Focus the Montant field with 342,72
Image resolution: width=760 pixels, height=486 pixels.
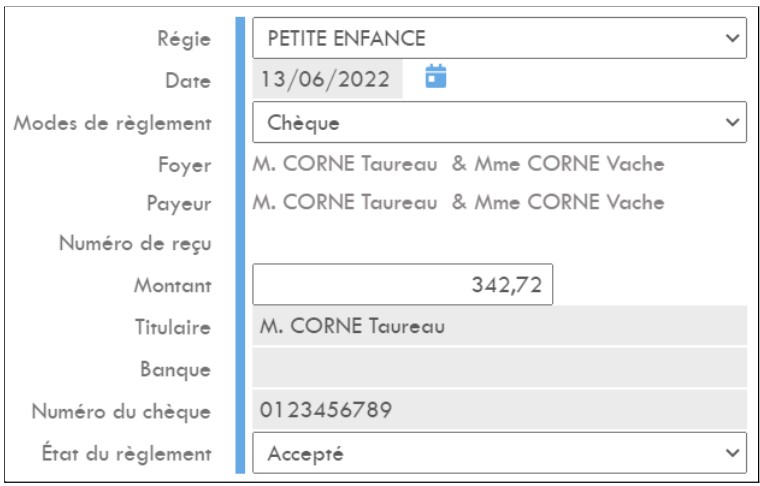pos(402,284)
